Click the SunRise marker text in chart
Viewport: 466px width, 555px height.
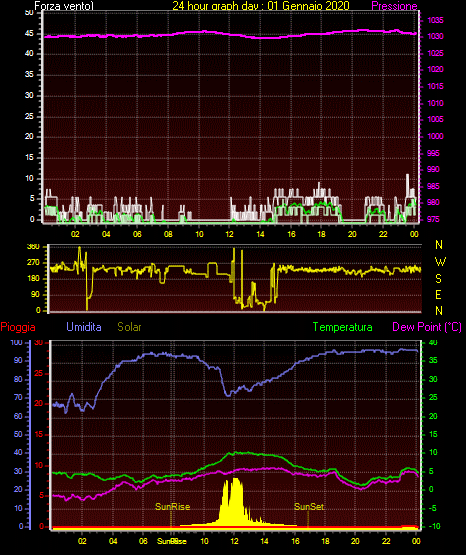pyautogui.click(x=173, y=507)
